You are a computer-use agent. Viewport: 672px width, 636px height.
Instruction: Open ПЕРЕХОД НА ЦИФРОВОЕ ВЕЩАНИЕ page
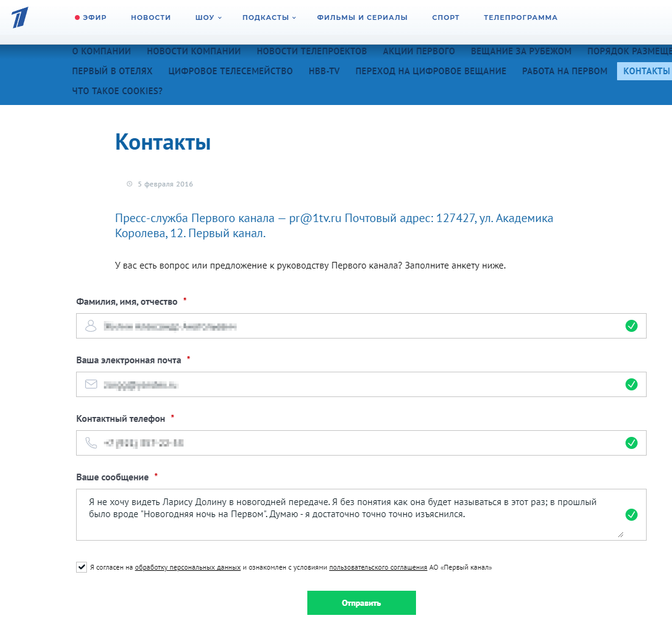click(430, 71)
